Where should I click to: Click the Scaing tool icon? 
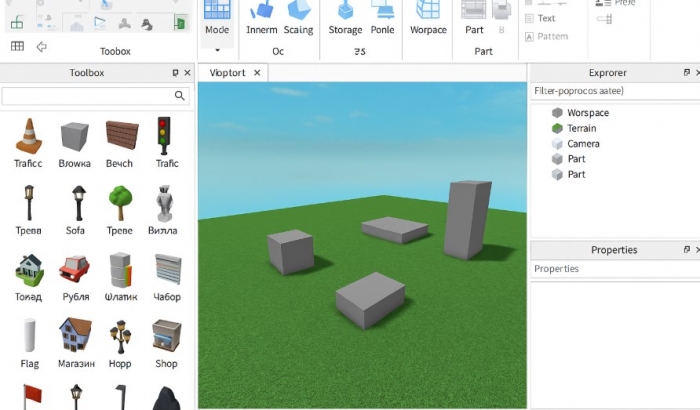299,12
